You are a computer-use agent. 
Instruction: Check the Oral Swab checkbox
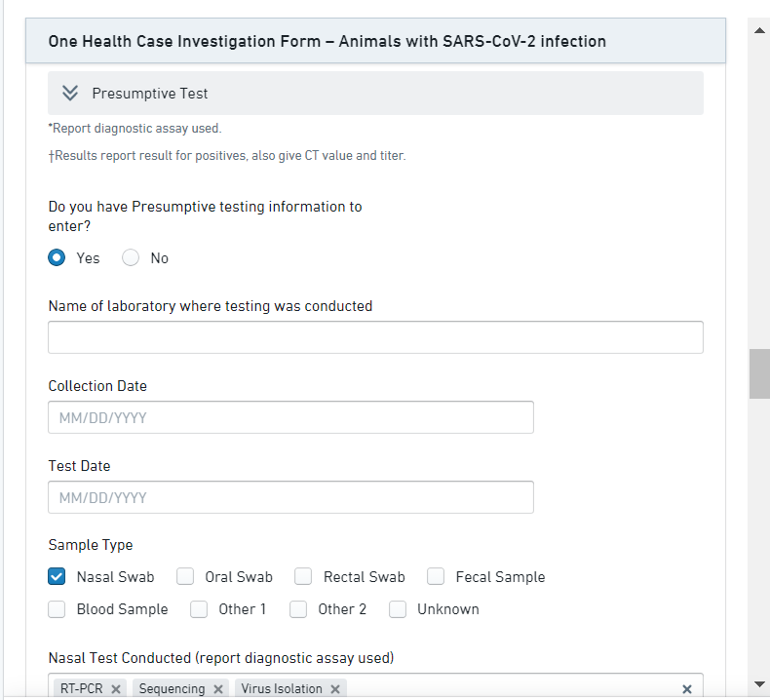(x=186, y=577)
